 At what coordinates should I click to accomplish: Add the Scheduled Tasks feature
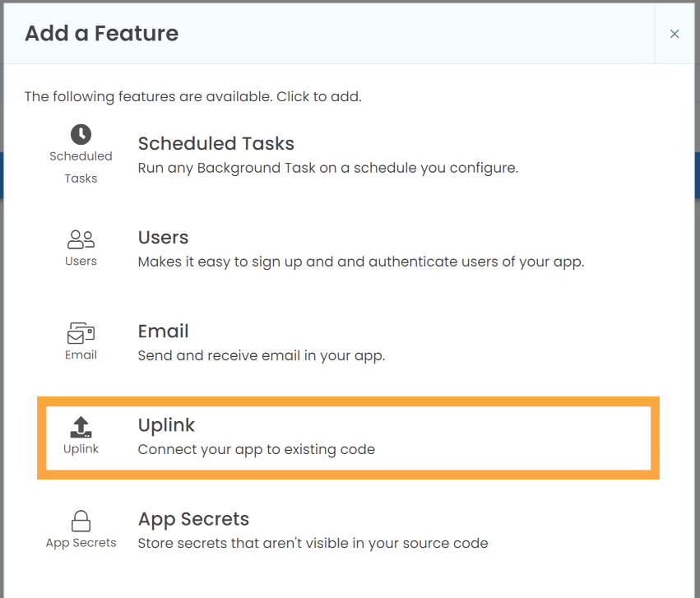click(329, 154)
